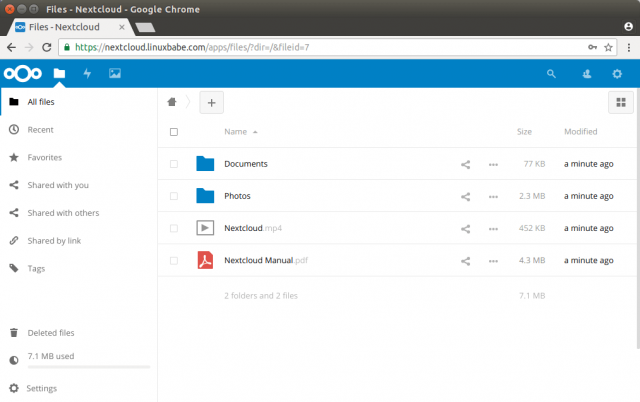Click the share icon for Documents
This screenshot has width=640, height=402.
(465, 164)
